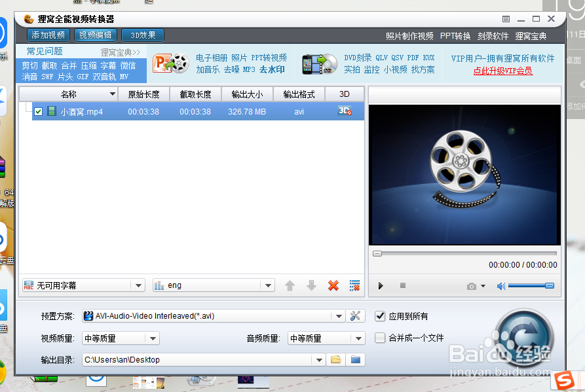This screenshot has width=585, height=392.
Task: Sort by the 原始长度 column header
Action: [x=143, y=94]
